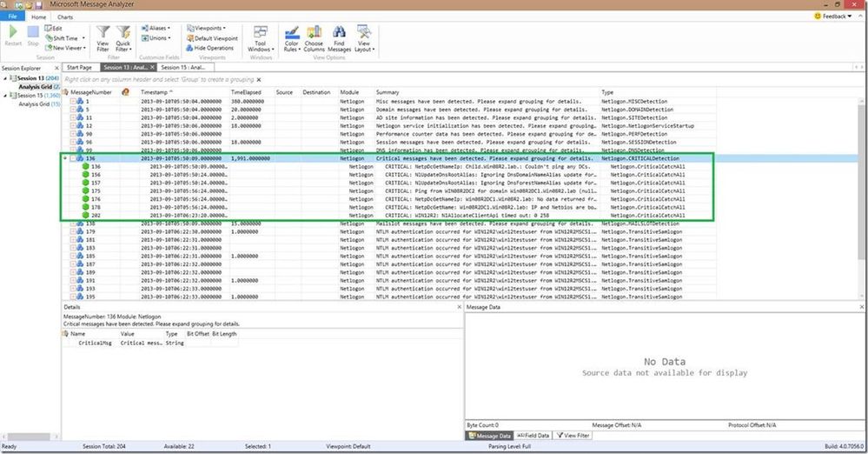Screen dimensions: 868x454
Task: Click the Summary column header
Action: pos(388,92)
